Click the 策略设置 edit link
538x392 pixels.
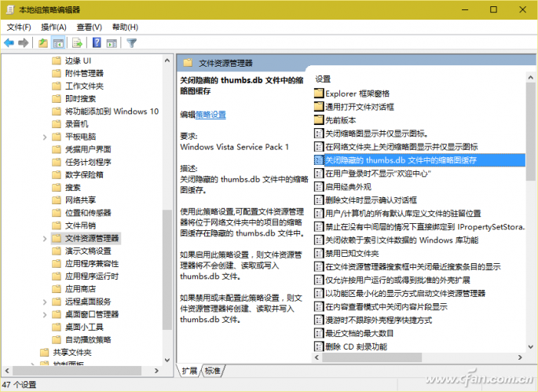210,115
